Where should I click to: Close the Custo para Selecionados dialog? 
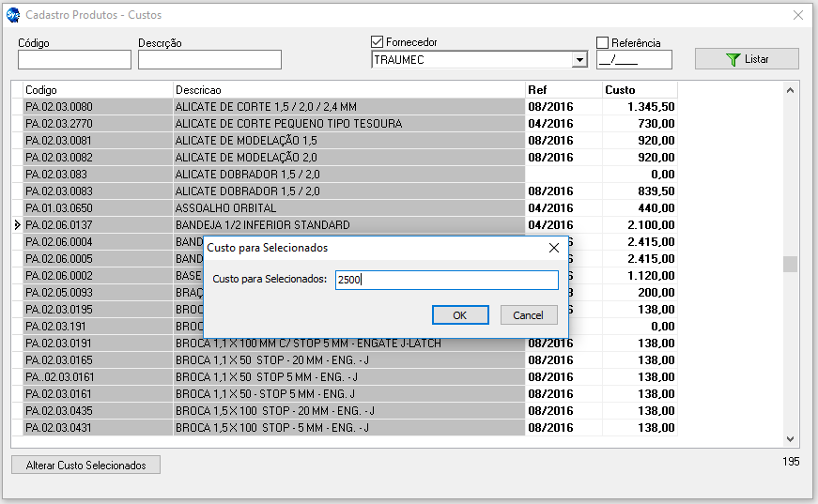[x=553, y=248]
